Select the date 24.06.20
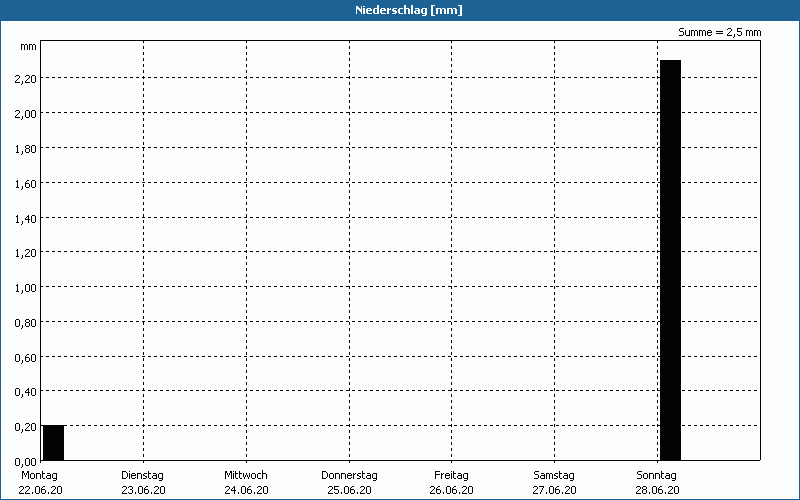The width and height of the screenshot is (800, 500). click(246, 490)
